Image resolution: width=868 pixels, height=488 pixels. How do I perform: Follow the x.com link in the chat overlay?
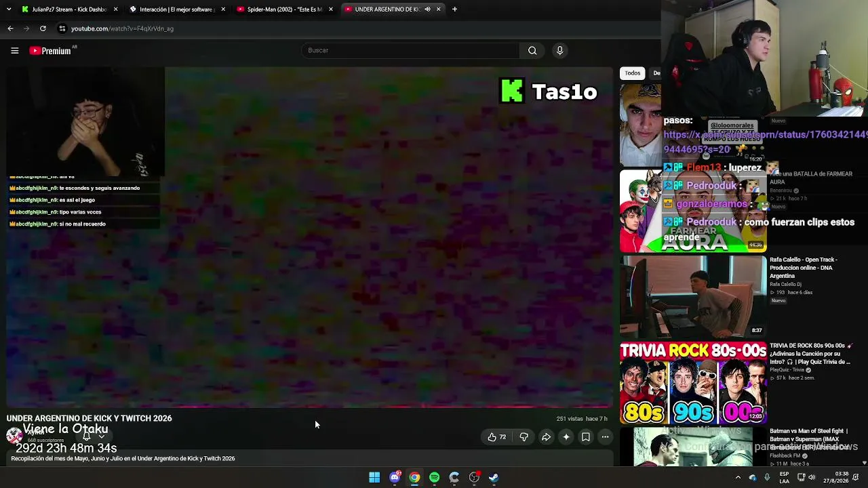pyautogui.click(x=765, y=142)
